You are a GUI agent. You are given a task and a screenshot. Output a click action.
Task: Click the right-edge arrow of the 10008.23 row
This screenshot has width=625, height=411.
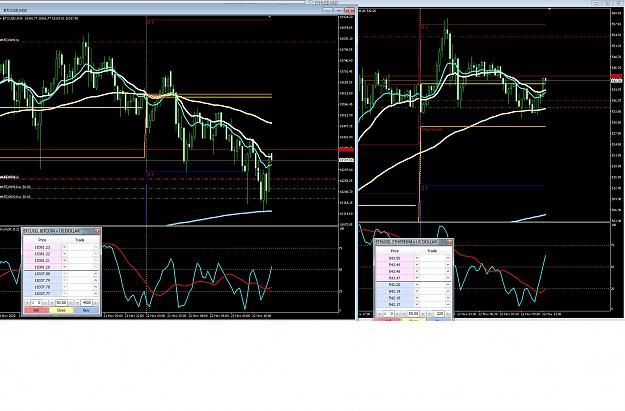[96, 247]
